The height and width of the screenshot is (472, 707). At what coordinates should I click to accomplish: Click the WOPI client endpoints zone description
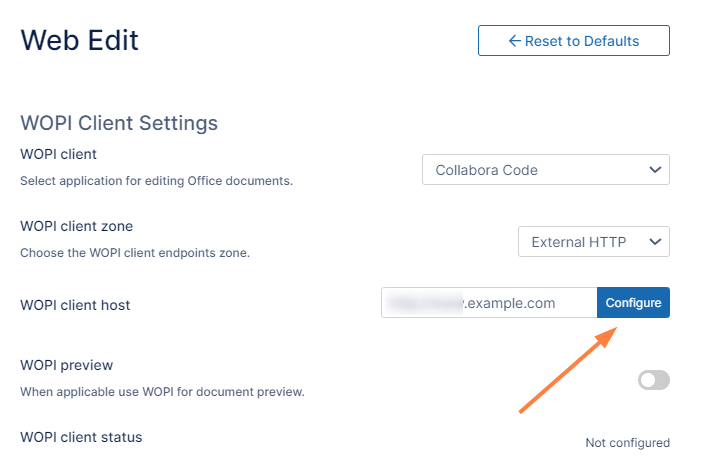tap(135, 253)
